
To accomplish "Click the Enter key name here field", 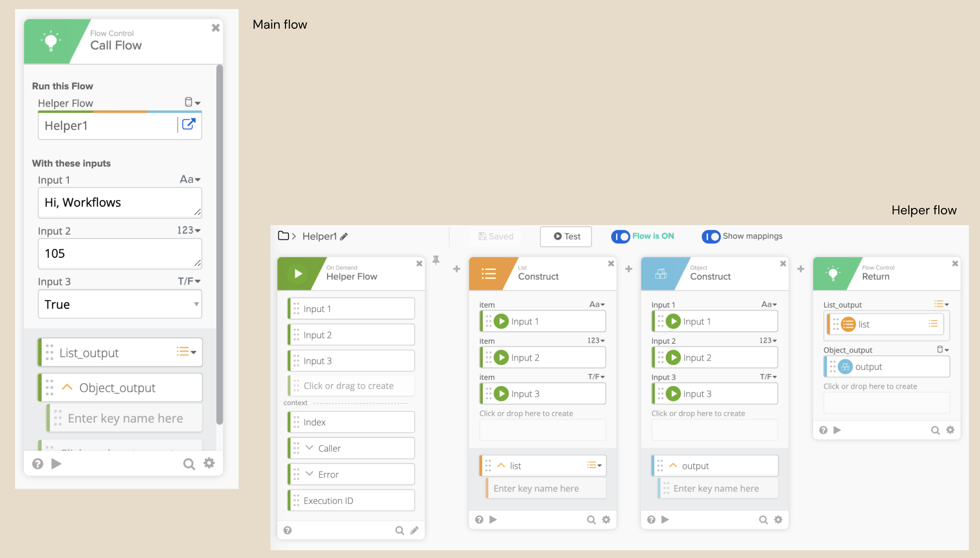I will click(125, 418).
